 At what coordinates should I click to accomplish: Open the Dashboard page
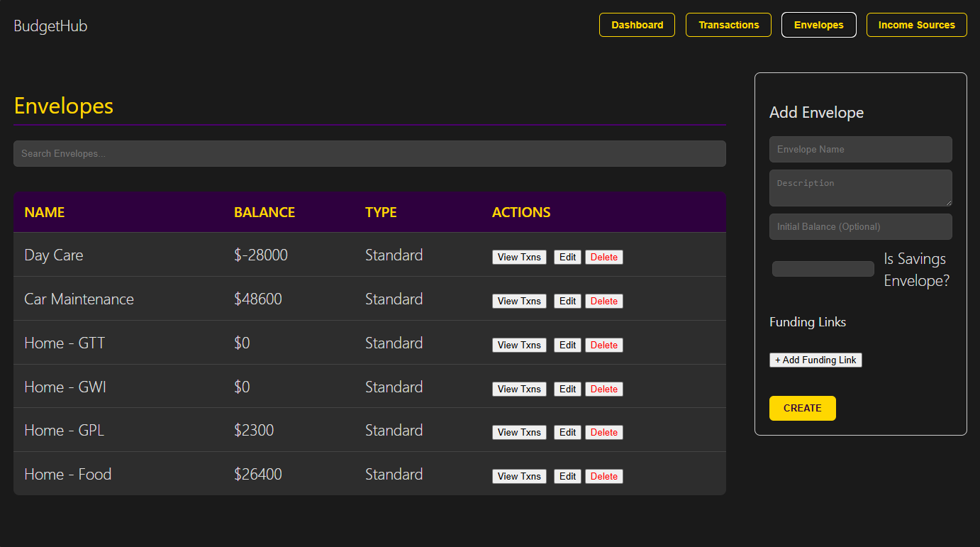[x=637, y=25]
